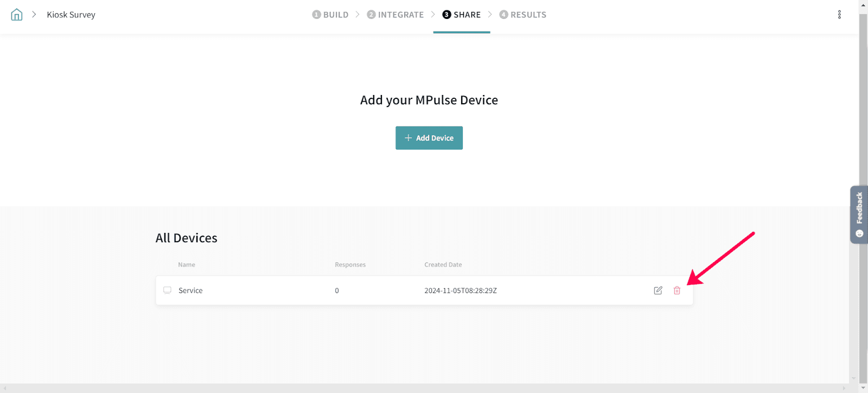
Task: Delete the Service device using trash icon
Action: point(677,290)
